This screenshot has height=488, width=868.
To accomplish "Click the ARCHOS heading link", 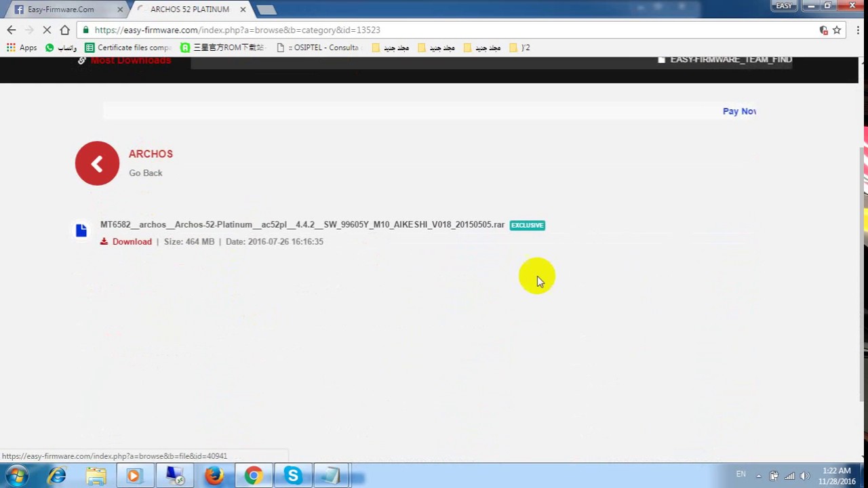I will [151, 154].
